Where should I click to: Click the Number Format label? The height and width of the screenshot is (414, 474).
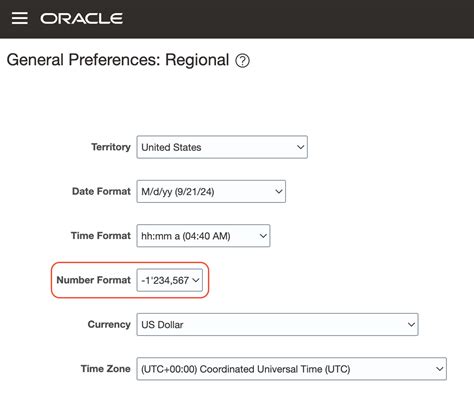coord(94,280)
